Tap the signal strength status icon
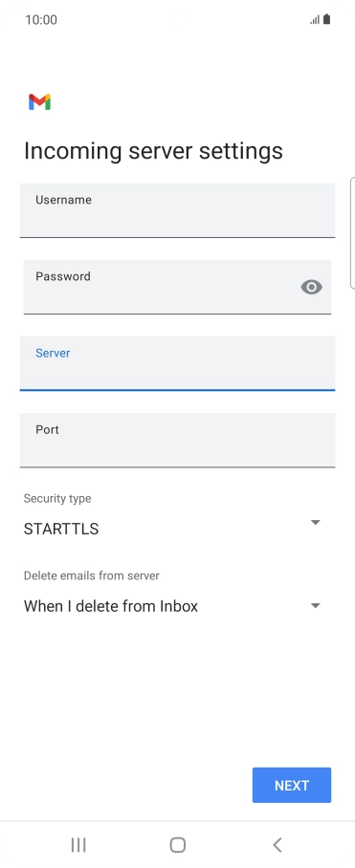 click(x=315, y=20)
